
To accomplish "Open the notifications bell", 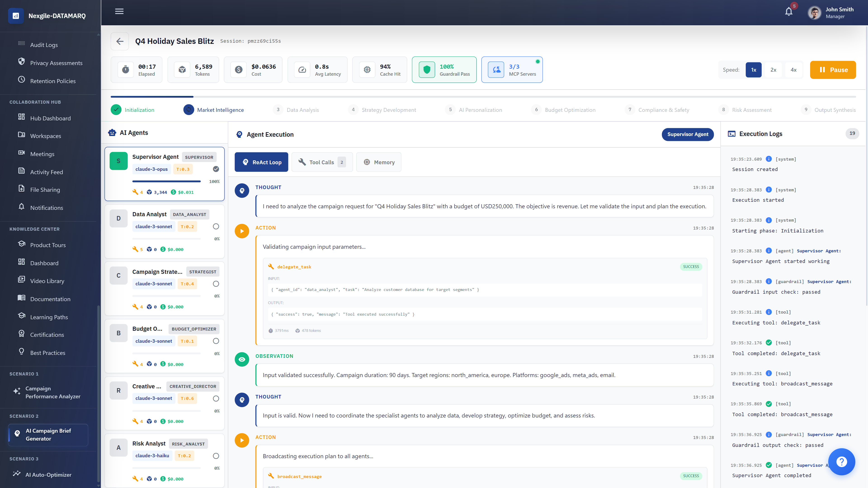I will pyautogui.click(x=788, y=11).
